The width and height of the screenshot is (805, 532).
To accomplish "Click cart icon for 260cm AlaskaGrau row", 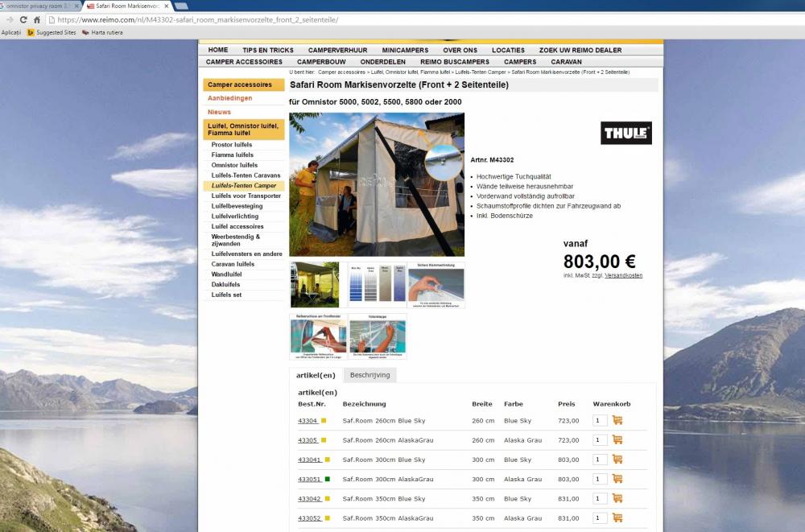I will click(x=617, y=440).
